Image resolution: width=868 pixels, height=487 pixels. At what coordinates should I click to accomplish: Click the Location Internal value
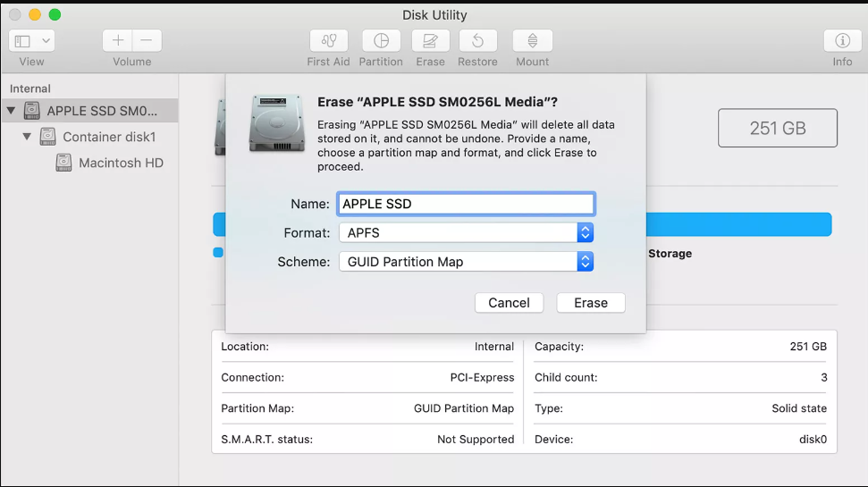pos(494,347)
